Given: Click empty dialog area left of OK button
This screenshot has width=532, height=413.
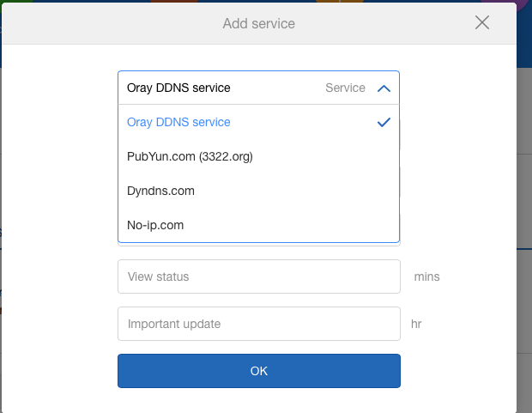Looking at the screenshot, I should tap(60, 371).
